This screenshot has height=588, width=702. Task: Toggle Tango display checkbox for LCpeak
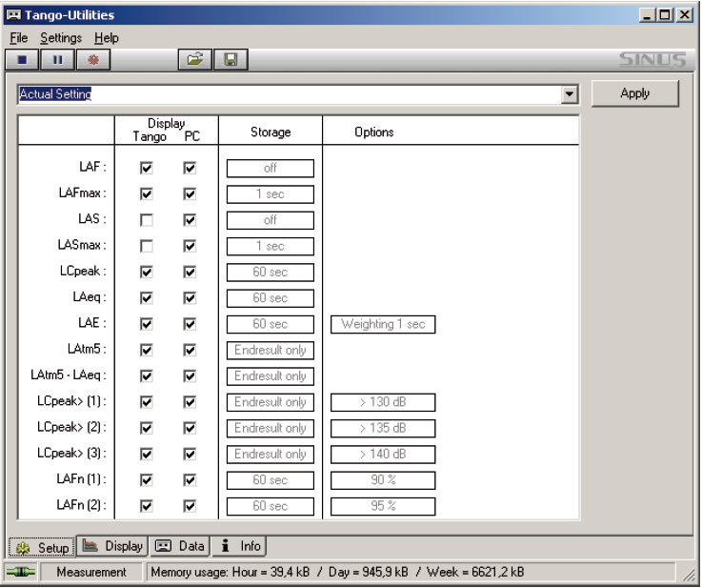[146, 272]
